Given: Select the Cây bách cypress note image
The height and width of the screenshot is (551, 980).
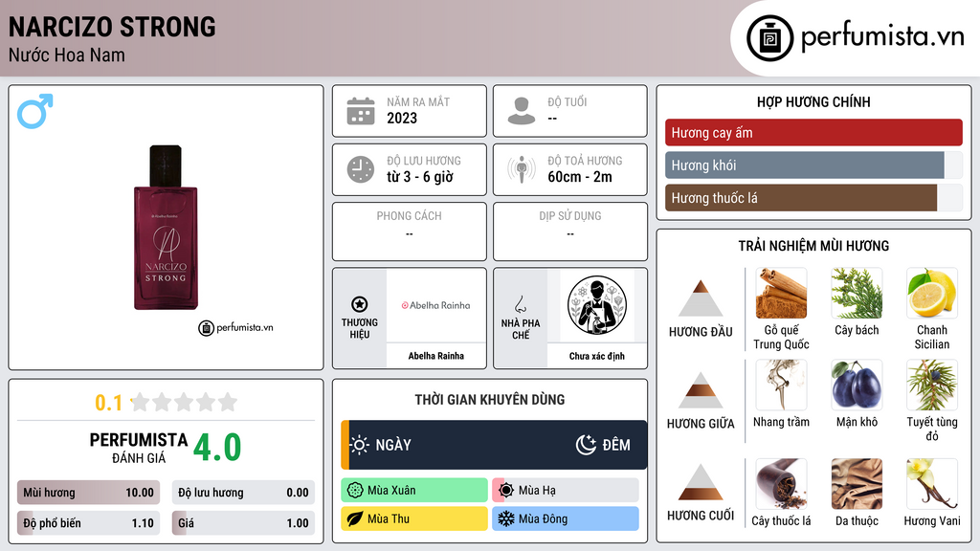Looking at the screenshot, I should [857, 294].
